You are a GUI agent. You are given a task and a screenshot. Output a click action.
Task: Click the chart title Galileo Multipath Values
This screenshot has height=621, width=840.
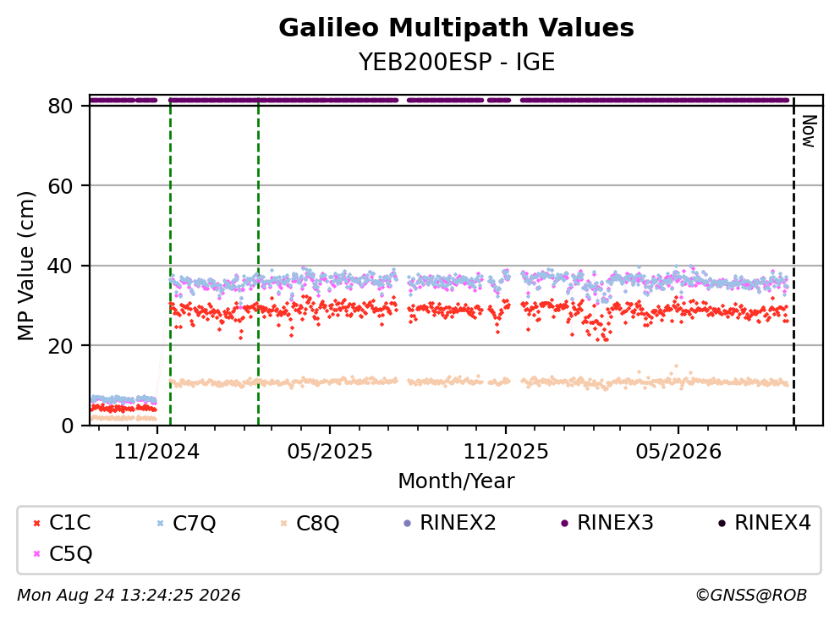(x=457, y=28)
